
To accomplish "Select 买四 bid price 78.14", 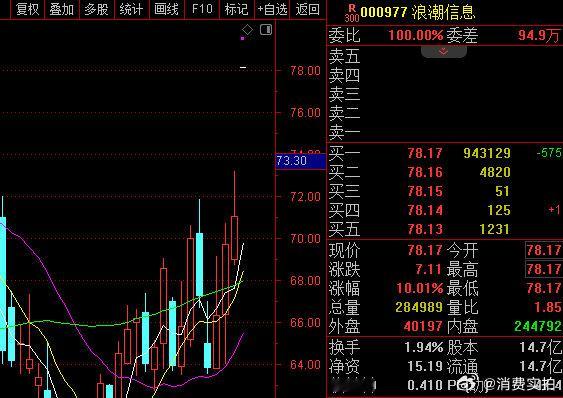I will [425, 210].
